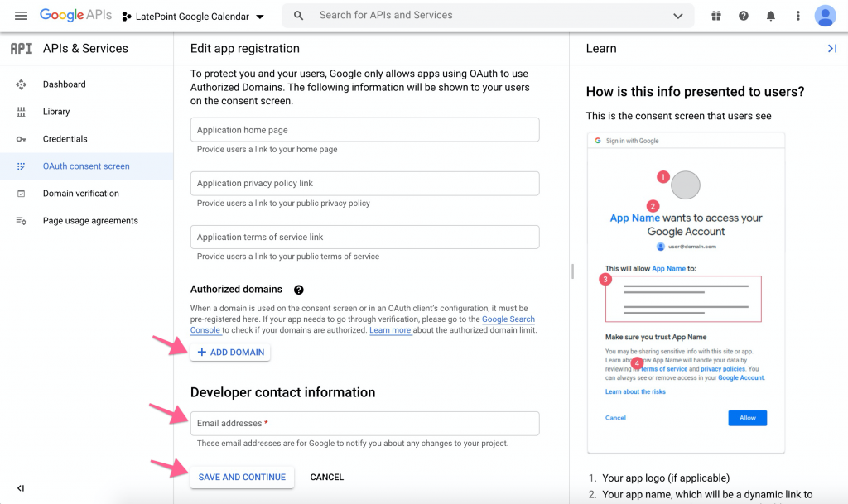Click the Learn panel title
This screenshot has width=848, height=504.
tap(601, 49)
